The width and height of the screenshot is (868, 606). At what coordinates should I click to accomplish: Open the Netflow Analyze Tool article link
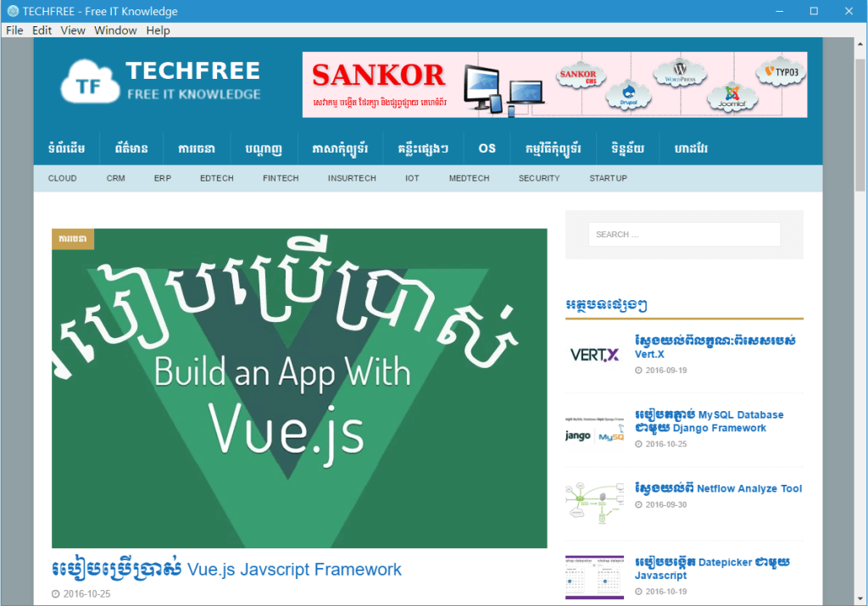pyautogui.click(x=718, y=488)
